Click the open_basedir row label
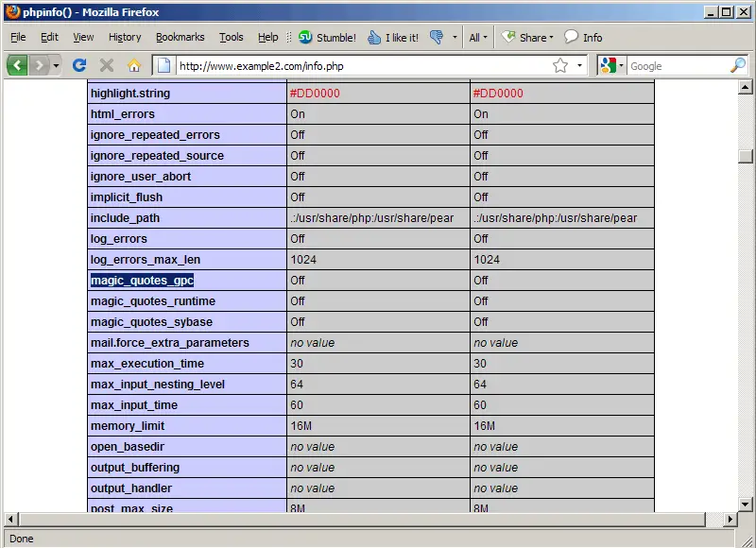This screenshot has width=756, height=548. pos(128,447)
